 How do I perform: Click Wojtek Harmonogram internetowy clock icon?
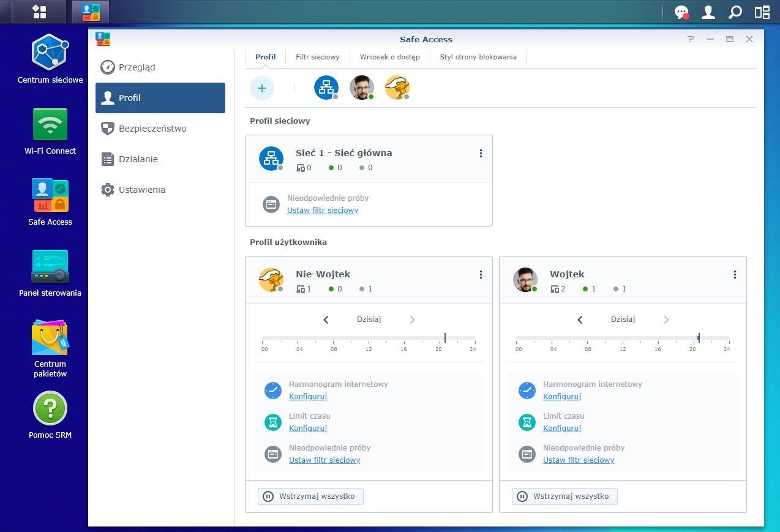pyautogui.click(x=527, y=390)
